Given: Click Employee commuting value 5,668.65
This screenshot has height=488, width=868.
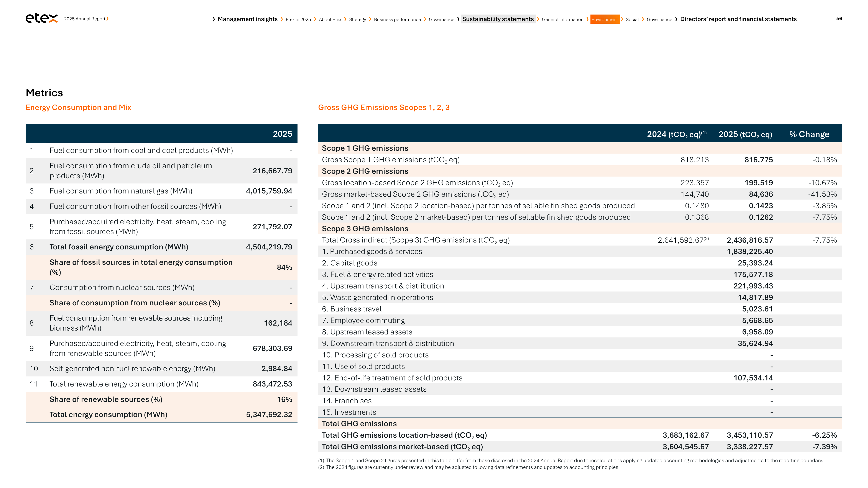Looking at the screenshot, I should coord(757,320).
